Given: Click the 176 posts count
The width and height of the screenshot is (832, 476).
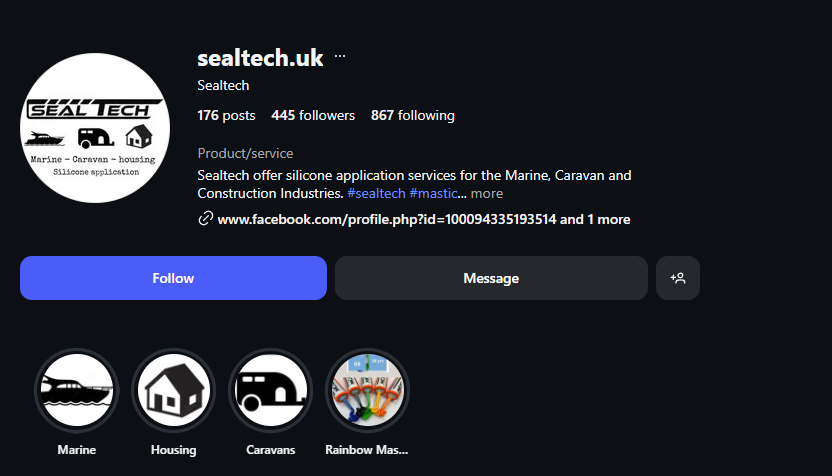Looking at the screenshot, I should click(226, 115).
